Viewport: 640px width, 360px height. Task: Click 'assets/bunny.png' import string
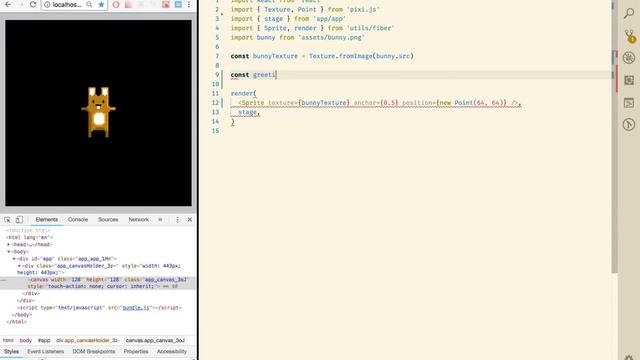tap(331, 38)
